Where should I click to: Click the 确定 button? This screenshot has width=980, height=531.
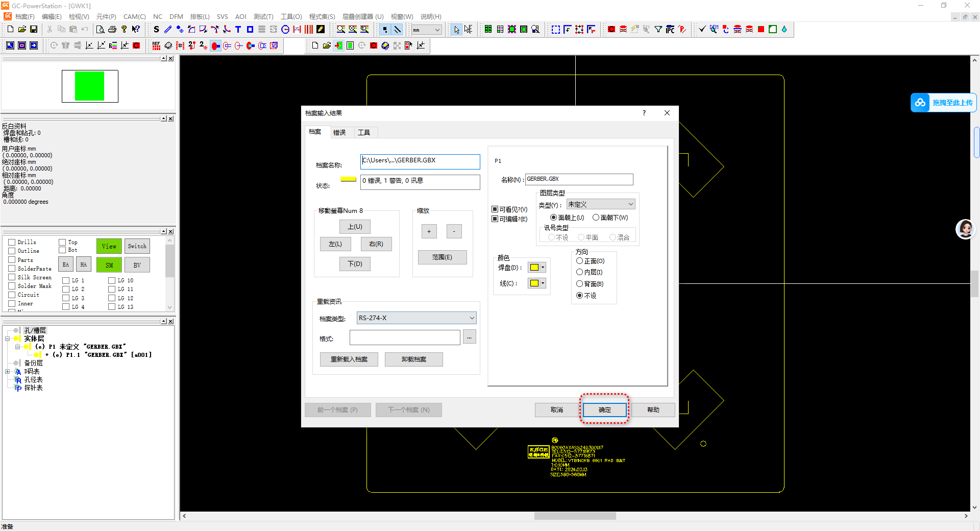(x=605, y=410)
